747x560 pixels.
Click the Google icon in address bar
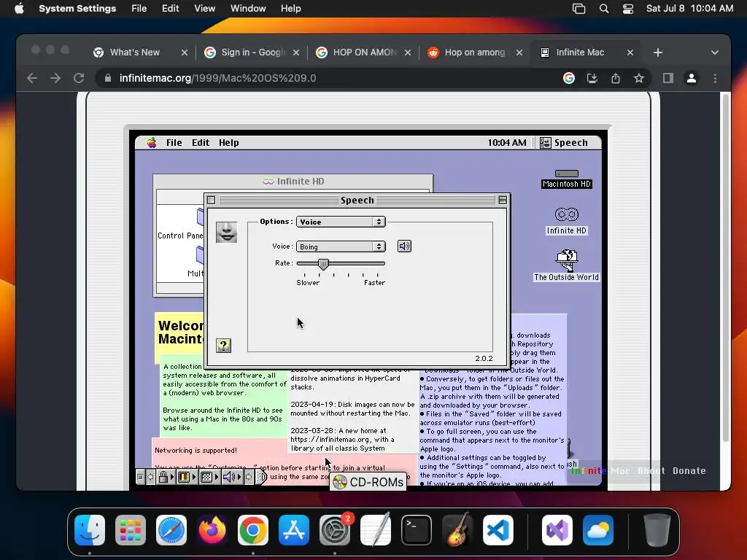569,78
